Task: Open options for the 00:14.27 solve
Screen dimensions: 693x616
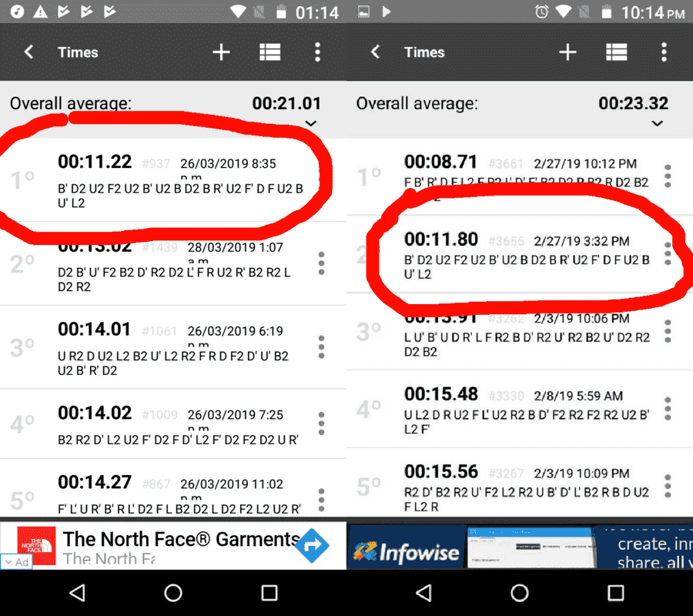Action: [321, 500]
